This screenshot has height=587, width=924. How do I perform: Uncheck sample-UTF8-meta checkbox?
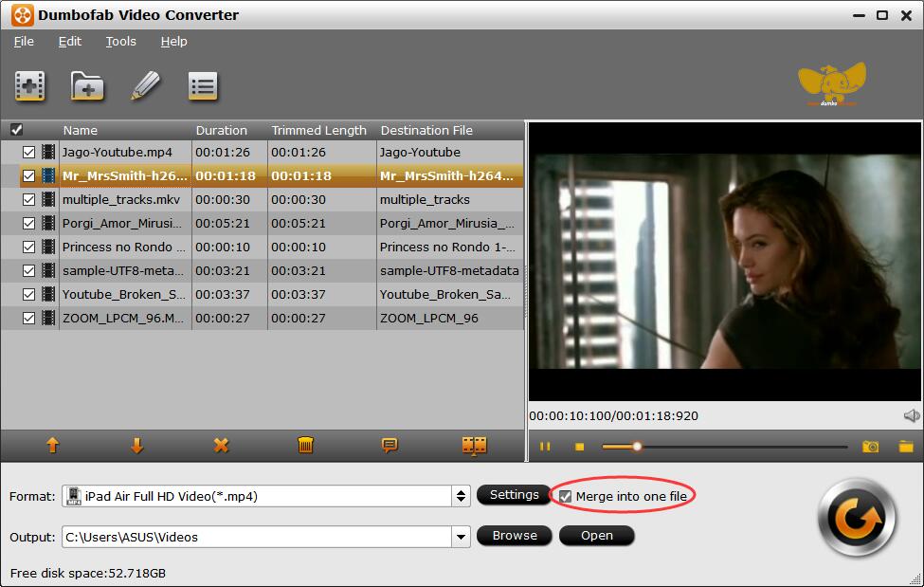(x=28, y=271)
